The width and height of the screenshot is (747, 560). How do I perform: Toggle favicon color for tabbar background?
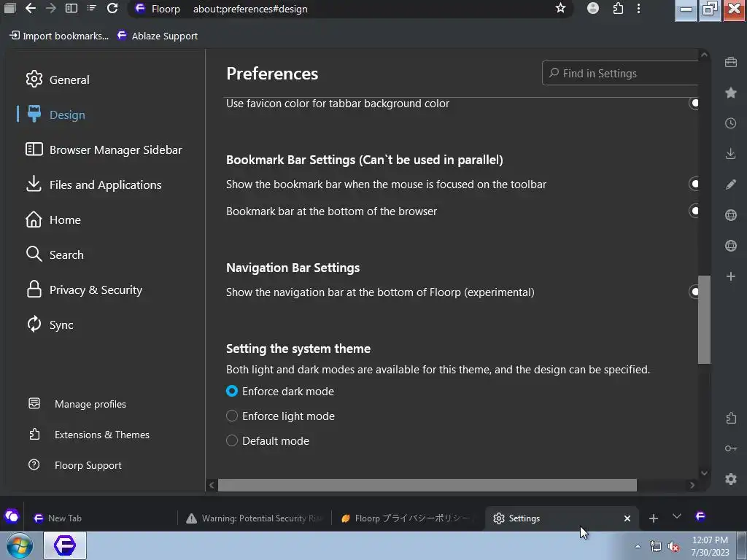tap(694, 104)
